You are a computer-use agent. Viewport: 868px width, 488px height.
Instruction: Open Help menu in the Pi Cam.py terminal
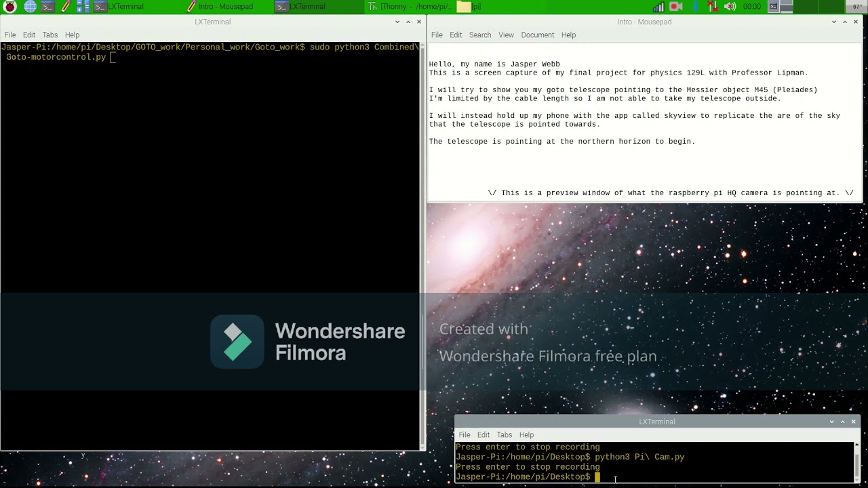click(526, 434)
